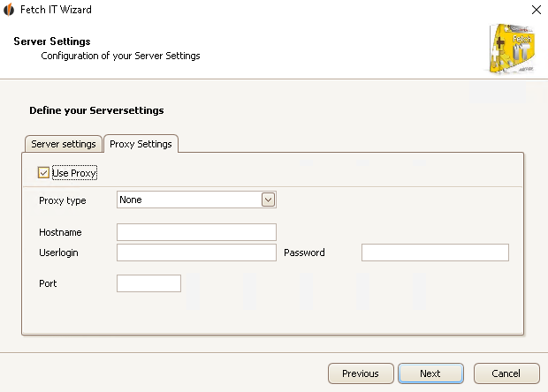
Task: Close the Fetch IT Wizard window
Action: (537, 10)
